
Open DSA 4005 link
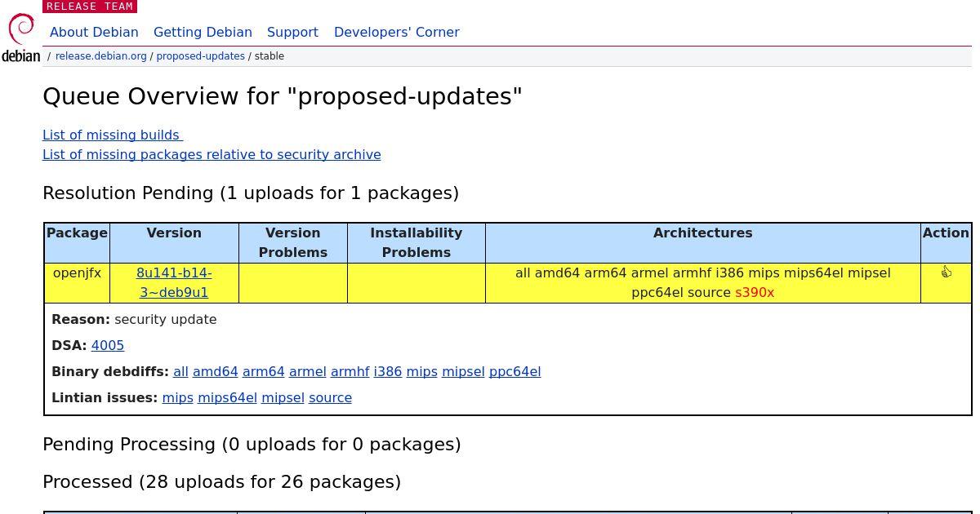coord(108,345)
